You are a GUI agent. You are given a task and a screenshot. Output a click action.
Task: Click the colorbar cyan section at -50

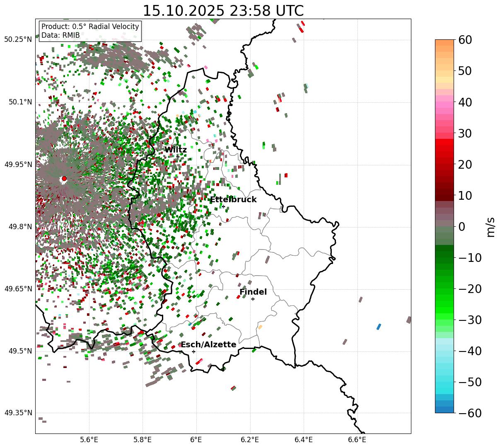444,382
